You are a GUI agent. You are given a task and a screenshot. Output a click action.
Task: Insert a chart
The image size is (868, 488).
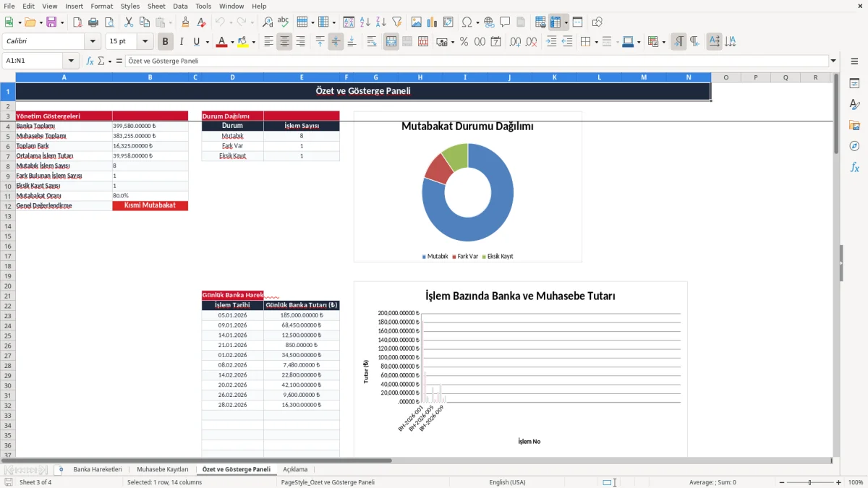click(433, 22)
